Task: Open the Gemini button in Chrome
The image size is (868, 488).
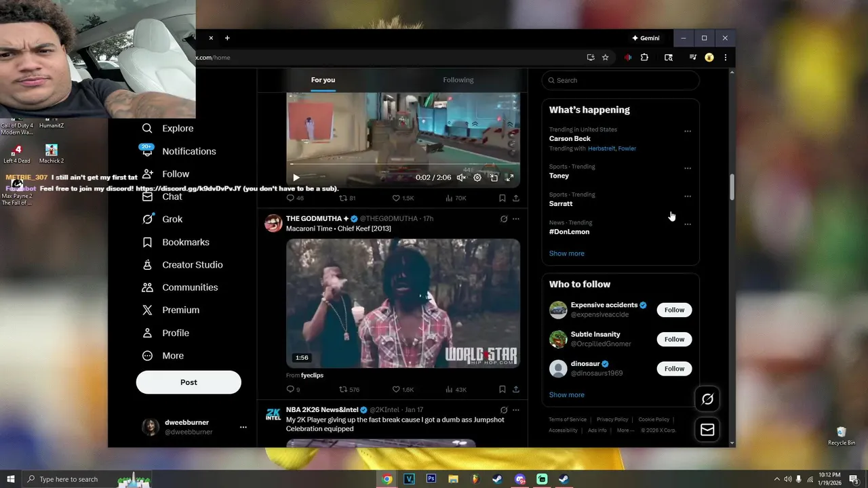Action: click(646, 38)
